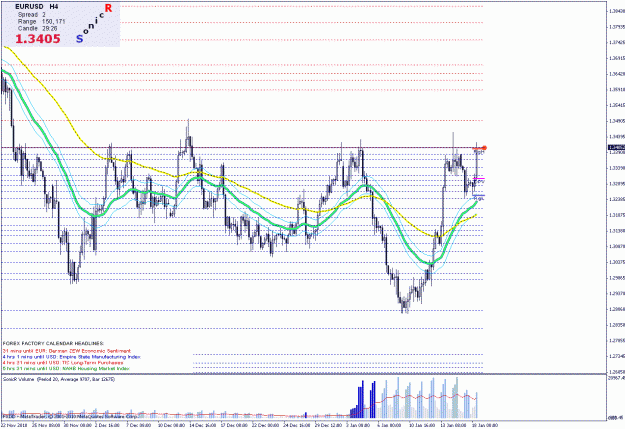
Task: Open the Empire State Manufacturing Index headline
Action: pyautogui.click(x=72, y=357)
